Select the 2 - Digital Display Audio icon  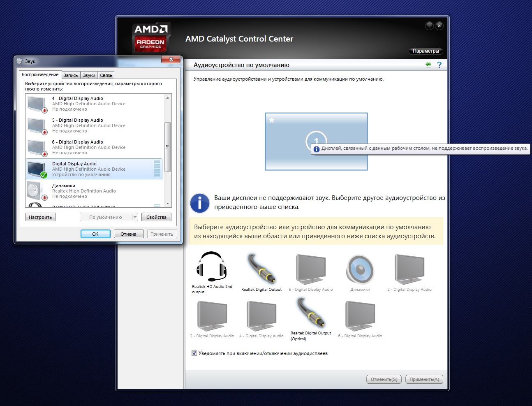point(409,269)
